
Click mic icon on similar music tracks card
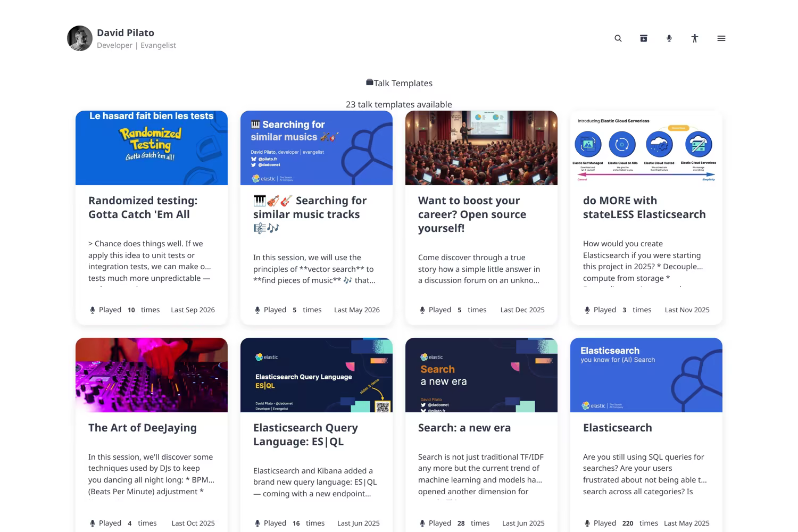tap(257, 310)
